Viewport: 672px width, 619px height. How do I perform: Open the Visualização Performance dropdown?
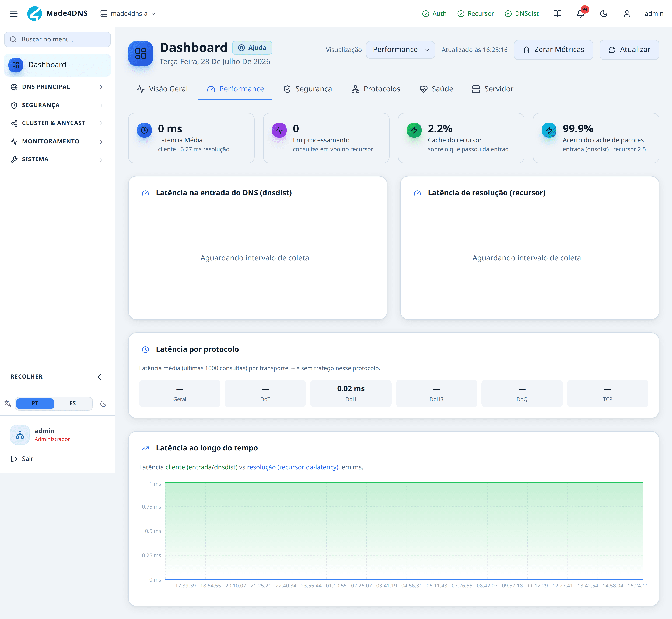(400, 50)
